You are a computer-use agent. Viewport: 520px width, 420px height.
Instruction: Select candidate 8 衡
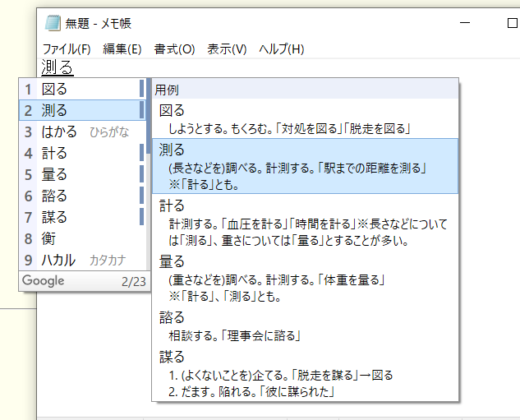48,238
